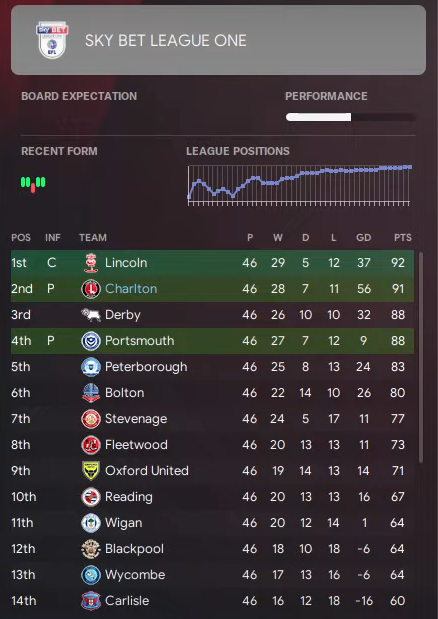Click the POS column header
The image size is (438, 619).
21,238
